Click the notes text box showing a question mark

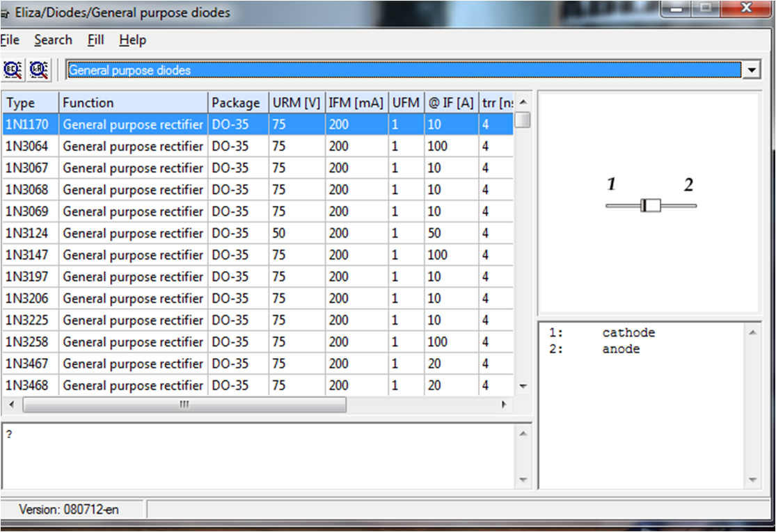pos(258,456)
